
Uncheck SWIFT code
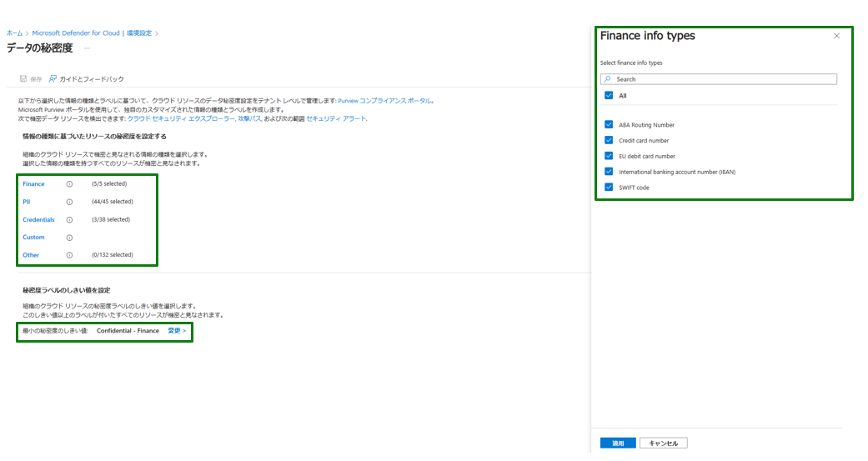pos(609,187)
